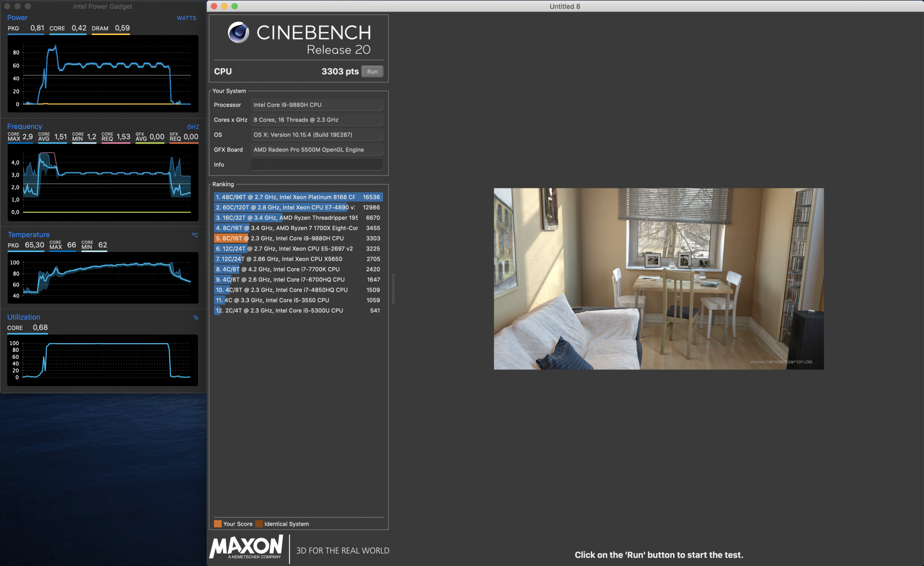Click the GFX Board field with AMD Radeon Pro
The width and height of the screenshot is (924, 566).
[x=316, y=149]
